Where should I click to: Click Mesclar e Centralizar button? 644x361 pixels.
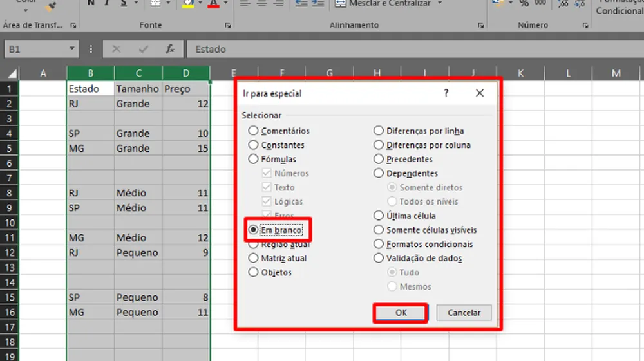point(384,3)
